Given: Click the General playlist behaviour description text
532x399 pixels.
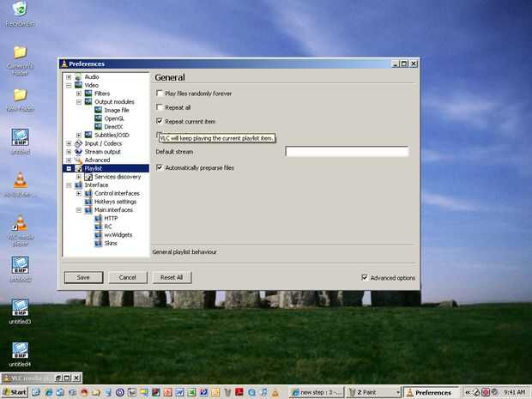Looking at the screenshot, I should click(x=184, y=251).
